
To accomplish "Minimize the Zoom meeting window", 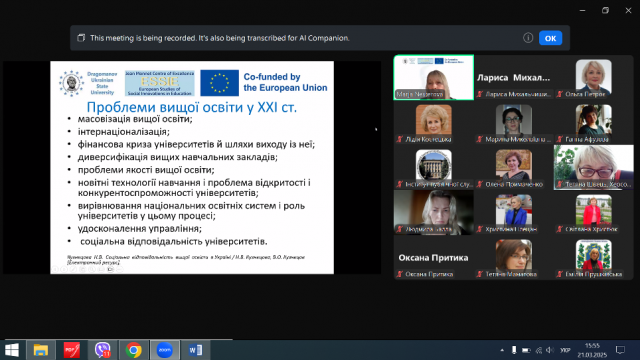I will point(582,10).
